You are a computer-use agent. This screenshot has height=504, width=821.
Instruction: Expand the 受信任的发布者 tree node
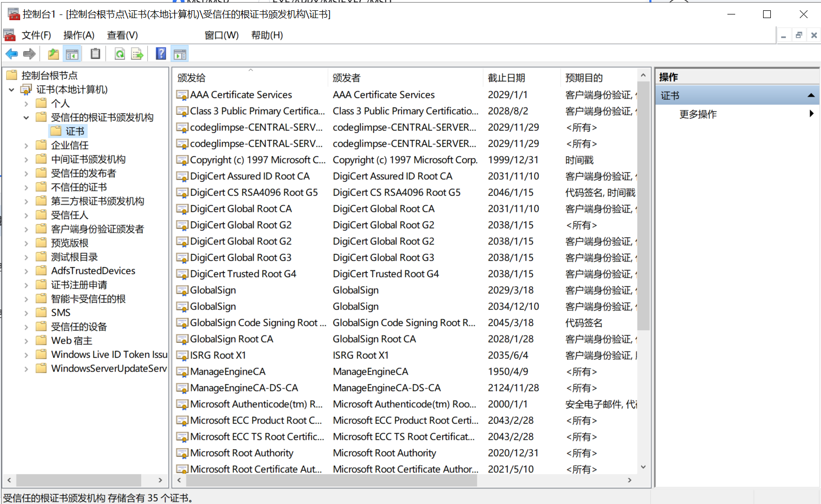[26, 174]
